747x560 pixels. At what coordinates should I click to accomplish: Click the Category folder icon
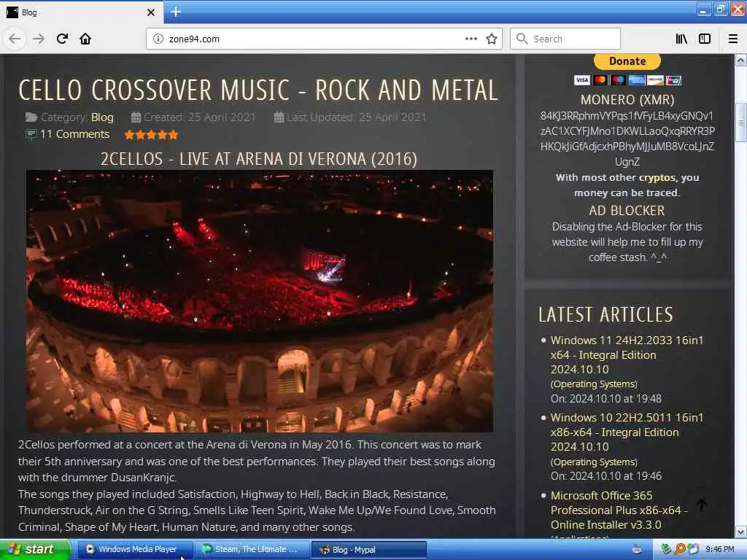31,117
